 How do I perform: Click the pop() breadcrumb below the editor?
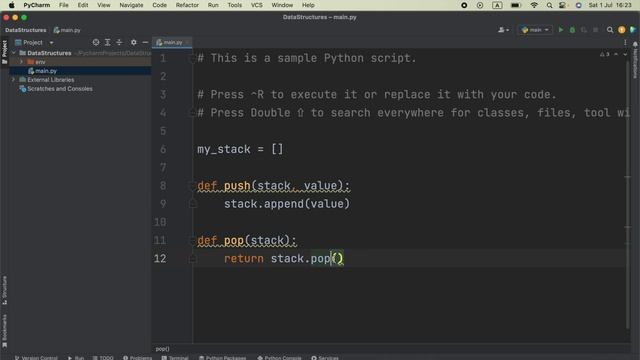[162, 349]
